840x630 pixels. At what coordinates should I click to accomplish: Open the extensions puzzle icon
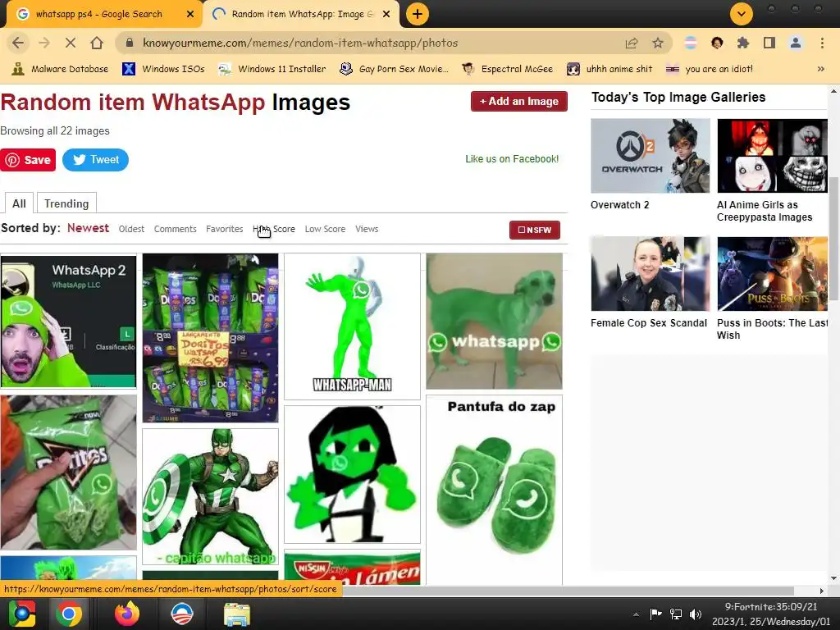[743, 43]
